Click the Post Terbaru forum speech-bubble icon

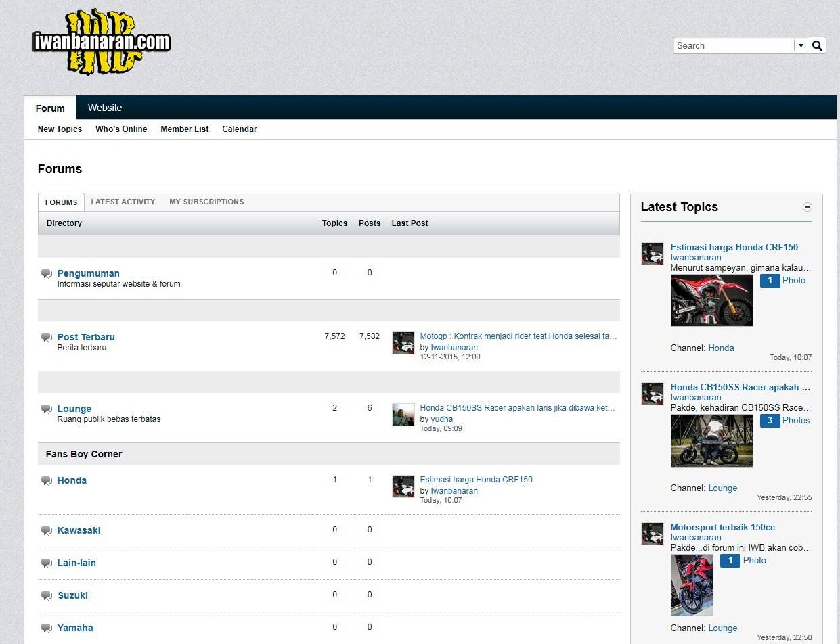pyautogui.click(x=47, y=338)
